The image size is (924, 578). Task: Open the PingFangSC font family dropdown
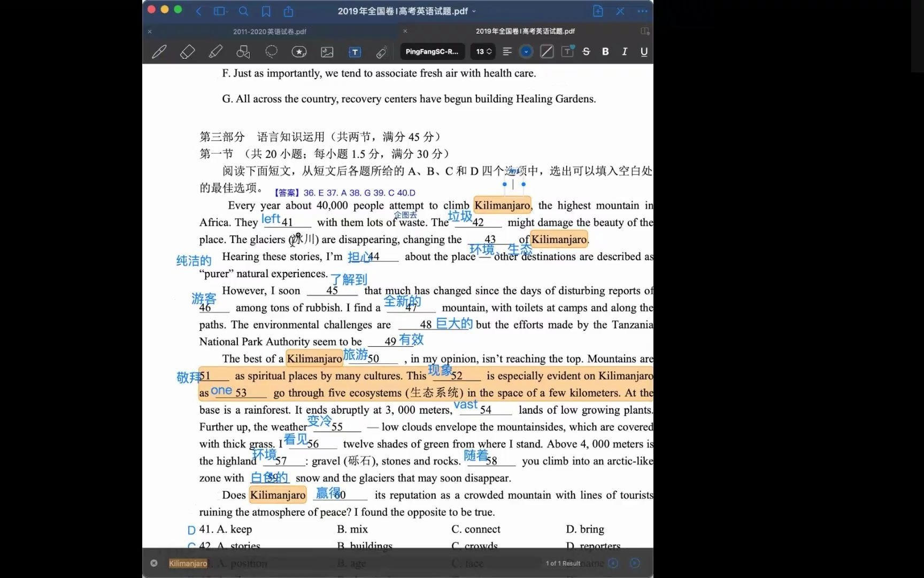[432, 52]
